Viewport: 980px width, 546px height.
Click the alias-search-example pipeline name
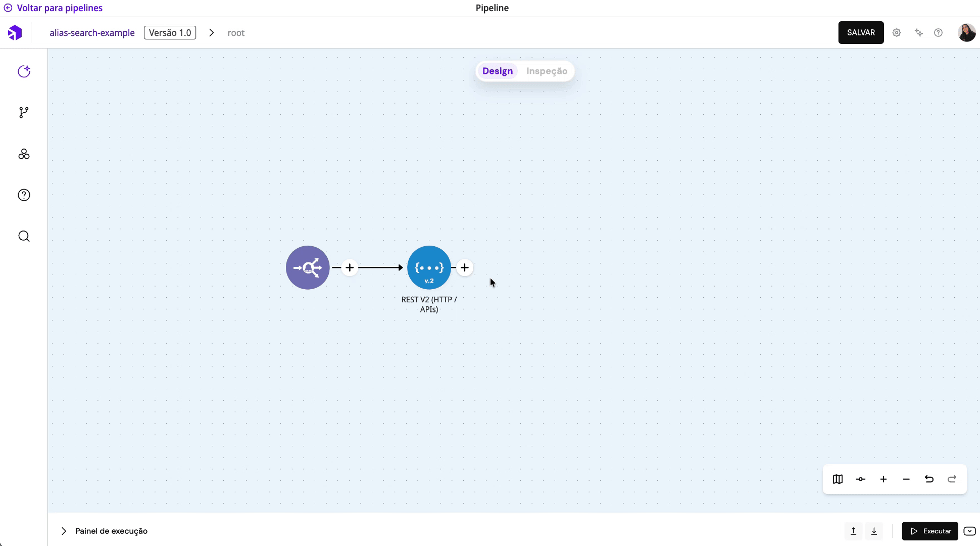click(x=92, y=33)
